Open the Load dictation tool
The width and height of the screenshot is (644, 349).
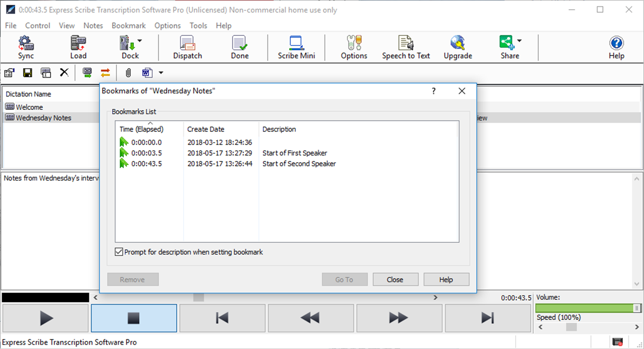(x=78, y=47)
